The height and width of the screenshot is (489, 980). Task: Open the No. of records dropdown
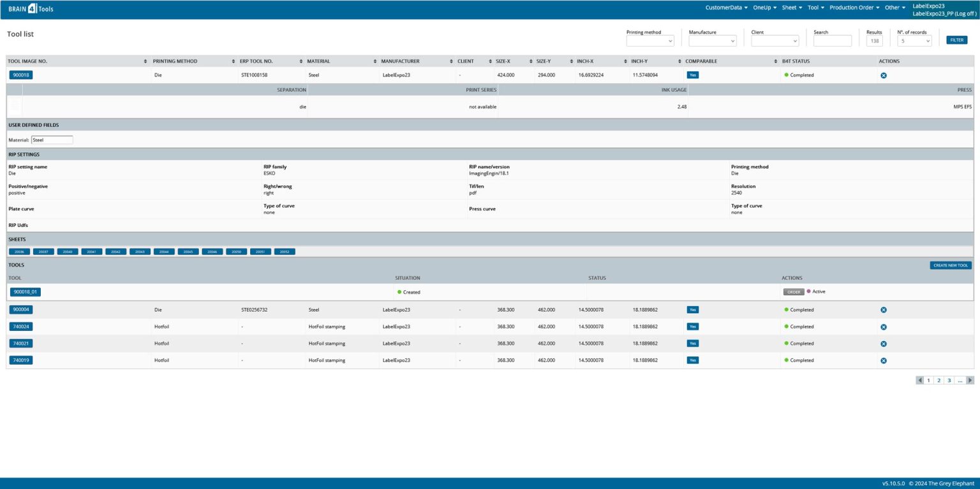click(914, 41)
